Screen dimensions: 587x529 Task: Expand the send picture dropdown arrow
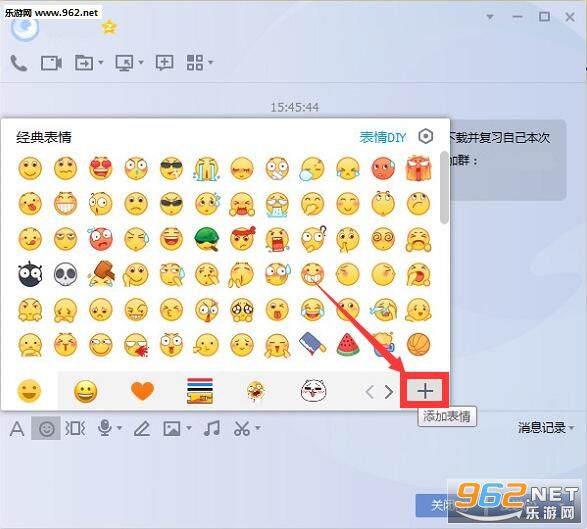click(x=189, y=428)
